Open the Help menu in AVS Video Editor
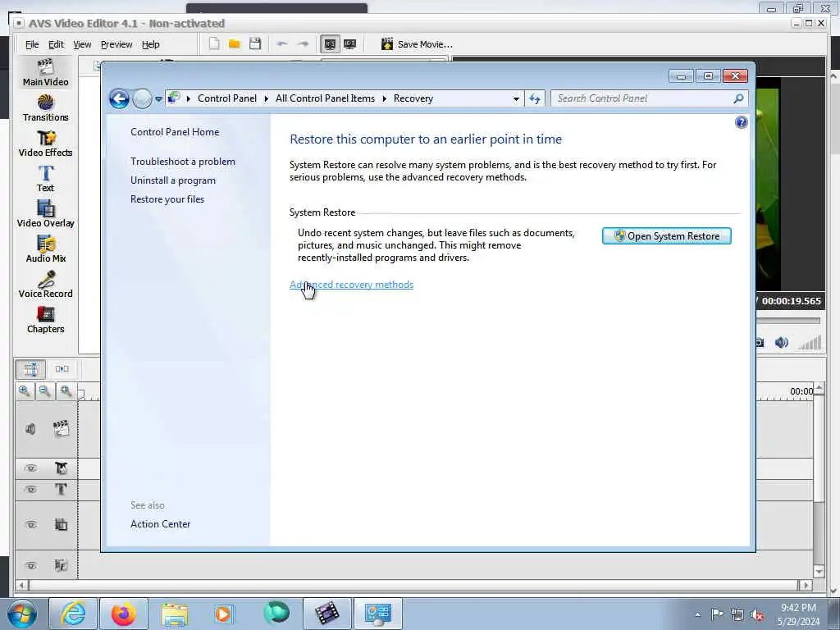The width and height of the screenshot is (840, 630). pyautogui.click(x=151, y=44)
